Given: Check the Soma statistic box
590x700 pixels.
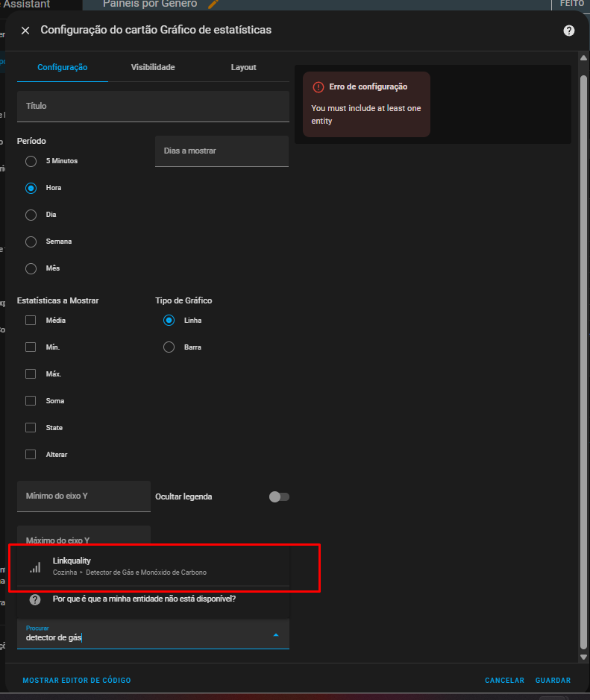Looking at the screenshot, I should click(x=31, y=401).
